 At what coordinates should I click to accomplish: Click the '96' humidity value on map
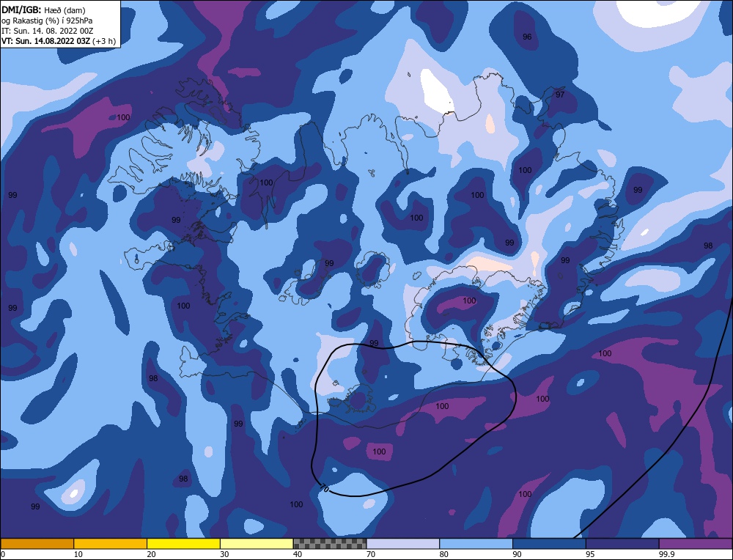pos(527,37)
